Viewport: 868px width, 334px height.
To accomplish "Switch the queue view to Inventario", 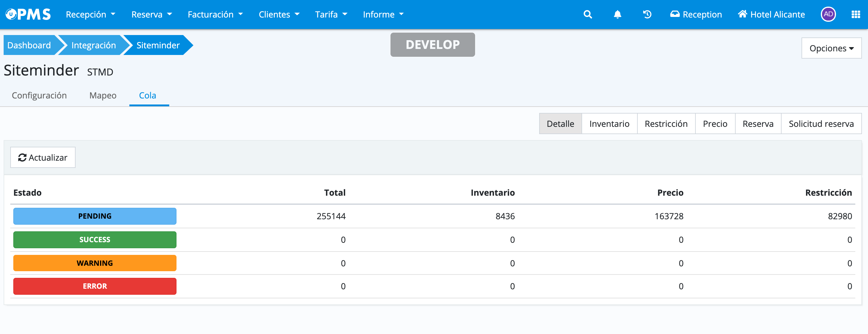I will [609, 124].
